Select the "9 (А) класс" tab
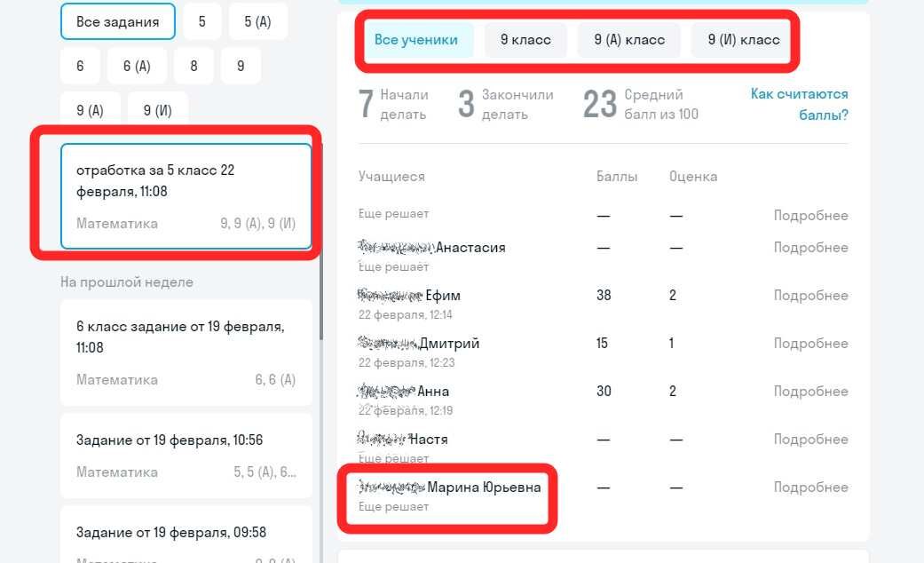The height and width of the screenshot is (563, 924). (629, 39)
